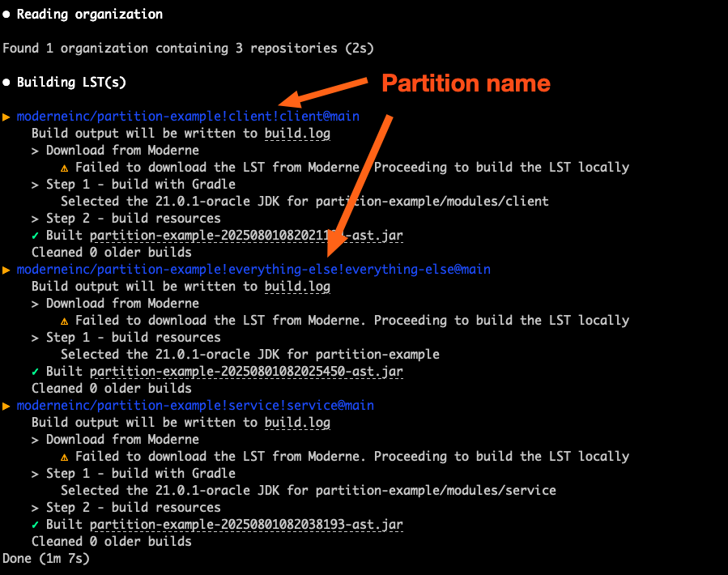
Task: Open the moderneinc/partition-example!client!client@main link
Action: click(x=188, y=116)
